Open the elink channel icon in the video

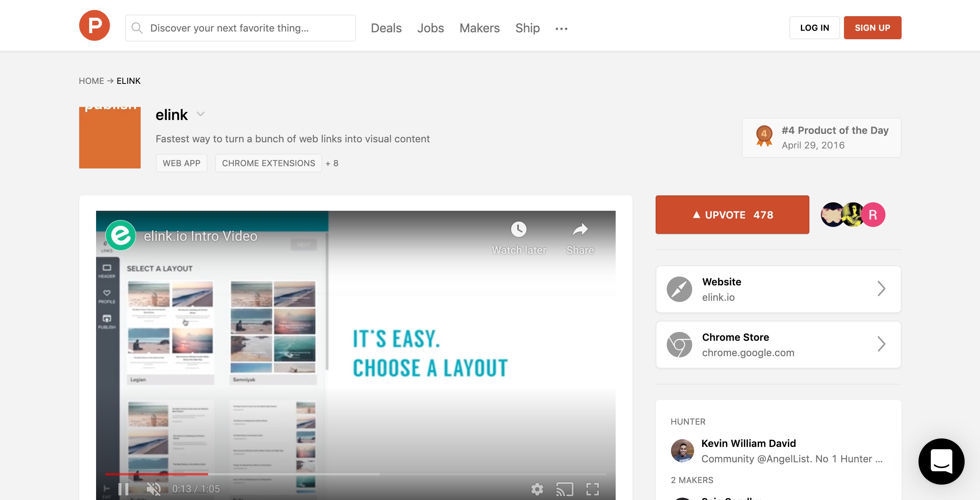121,235
